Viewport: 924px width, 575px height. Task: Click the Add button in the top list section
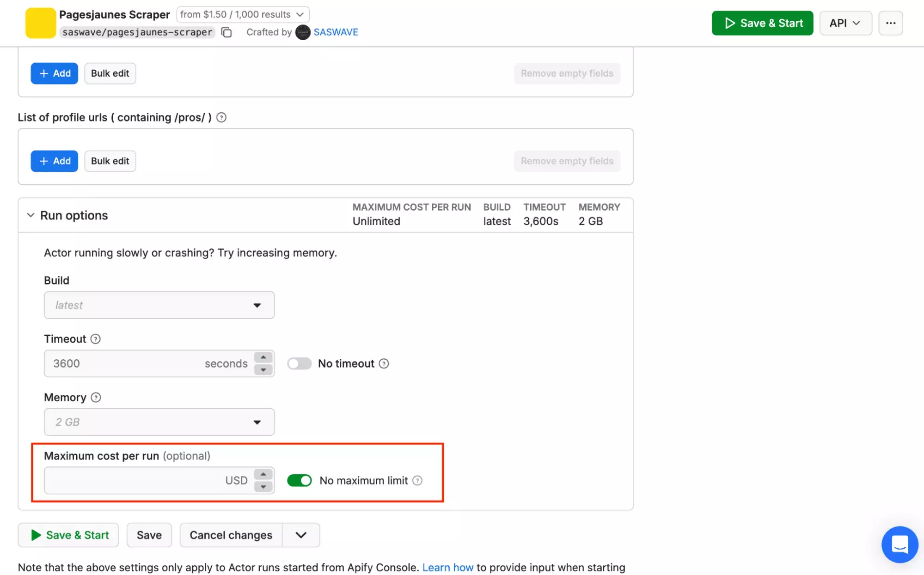tap(55, 73)
